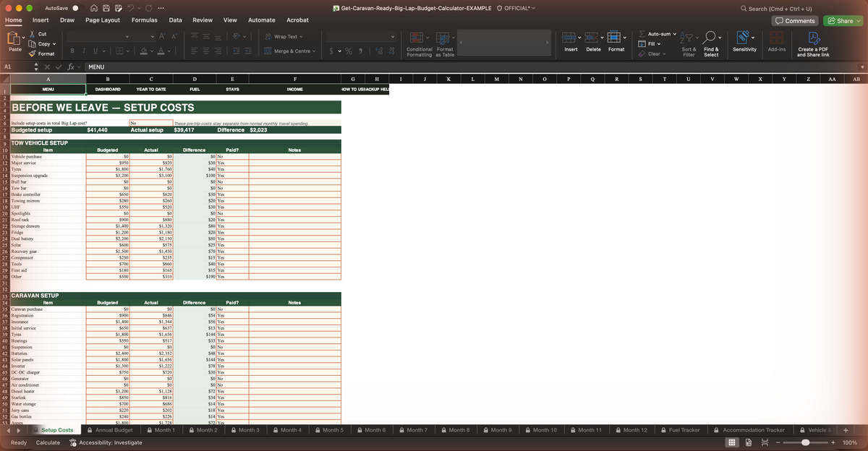Click the Undo arrow icon

click(131, 8)
